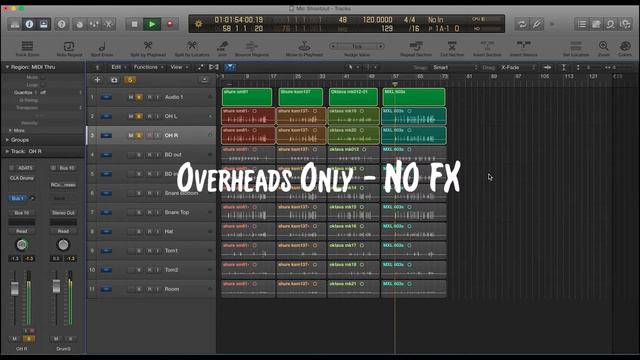Open the Drag mode X-Fade dropdown
Image resolution: width=640 pixels, height=360 pixels.
click(518, 67)
